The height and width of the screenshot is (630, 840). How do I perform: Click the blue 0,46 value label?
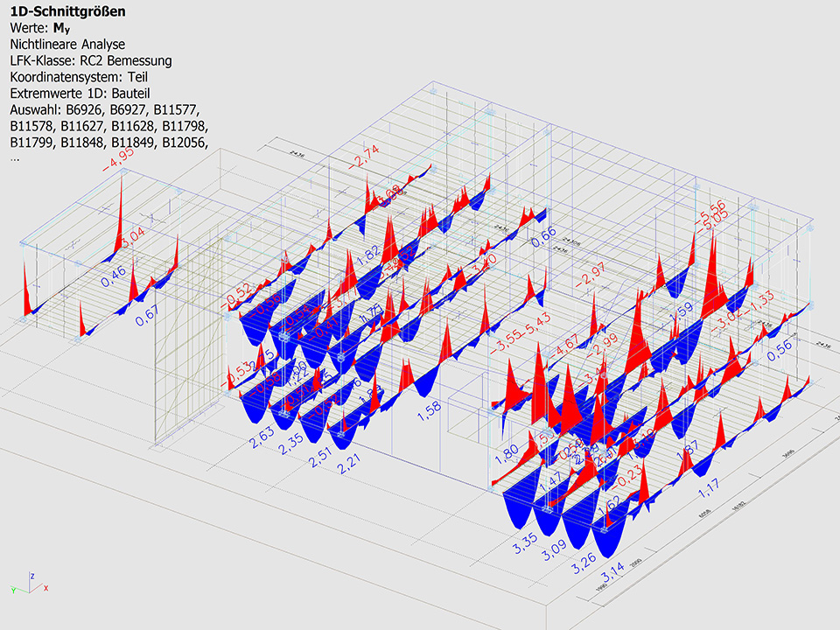(x=114, y=279)
